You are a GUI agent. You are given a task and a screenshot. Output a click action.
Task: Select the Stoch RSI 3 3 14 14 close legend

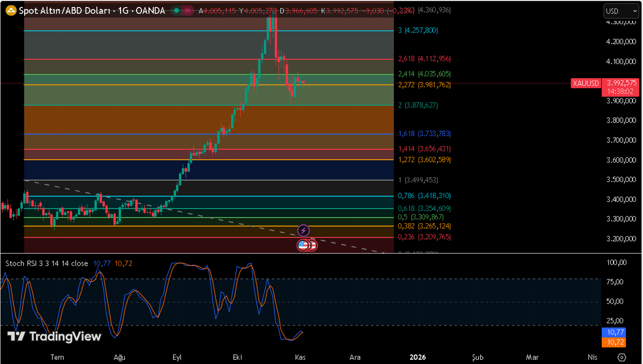pos(47,263)
